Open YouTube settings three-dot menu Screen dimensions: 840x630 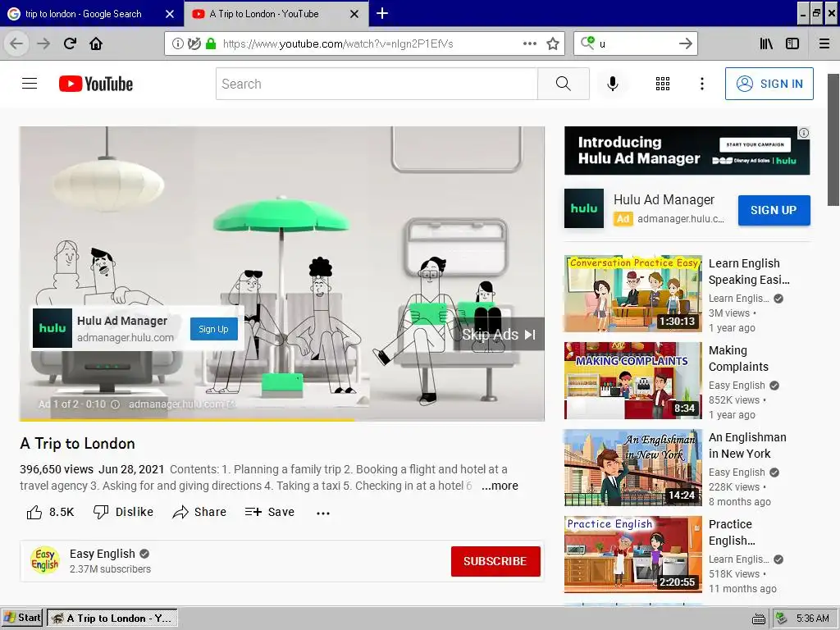[702, 84]
